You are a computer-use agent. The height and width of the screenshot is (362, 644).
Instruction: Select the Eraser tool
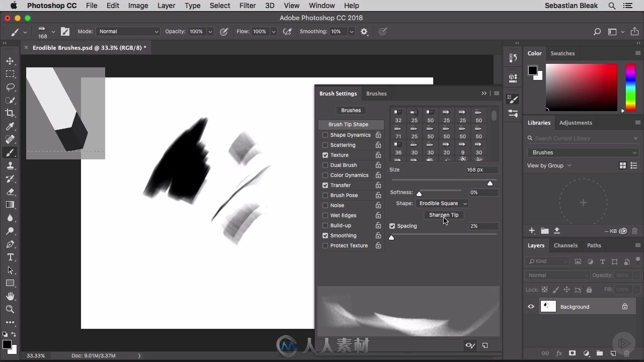click(x=10, y=192)
